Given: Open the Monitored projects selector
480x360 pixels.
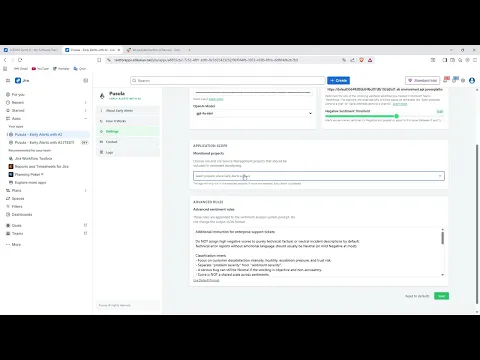Looking at the screenshot, I should [319, 176].
